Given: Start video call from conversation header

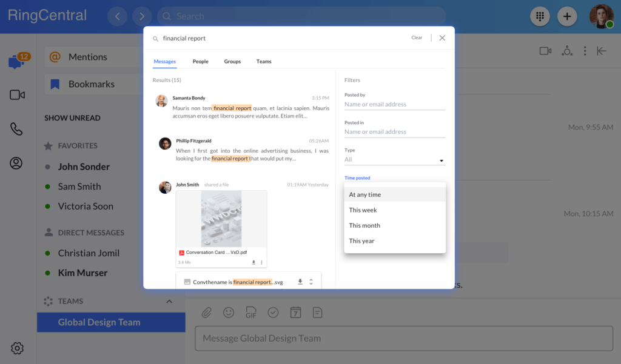Looking at the screenshot, I should [545, 51].
